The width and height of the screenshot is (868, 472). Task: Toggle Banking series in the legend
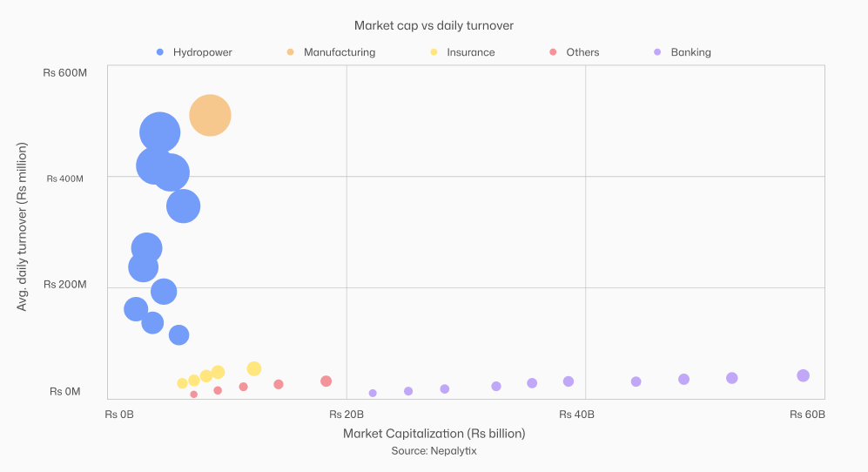(x=690, y=52)
